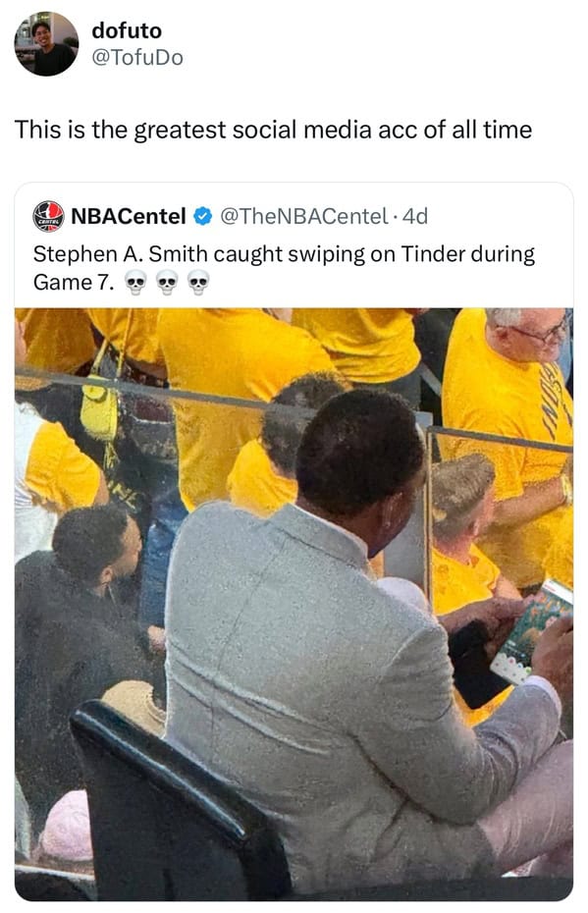Open the quoted 'Stephen A. Smith caught swiping' text
Image resolution: width=588 pixels, height=913 pixels.
[x=284, y=268]
